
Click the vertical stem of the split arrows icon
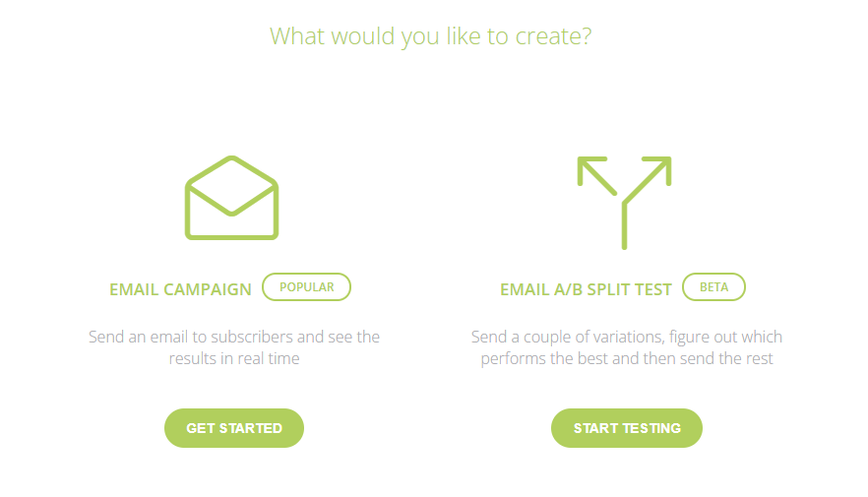[624, 227]
